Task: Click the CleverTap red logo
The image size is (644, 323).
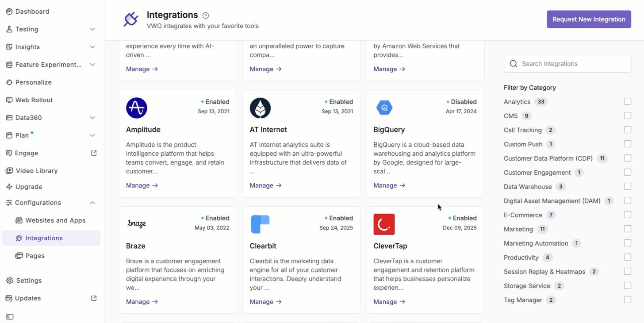Action: click(x=384, y=224)
